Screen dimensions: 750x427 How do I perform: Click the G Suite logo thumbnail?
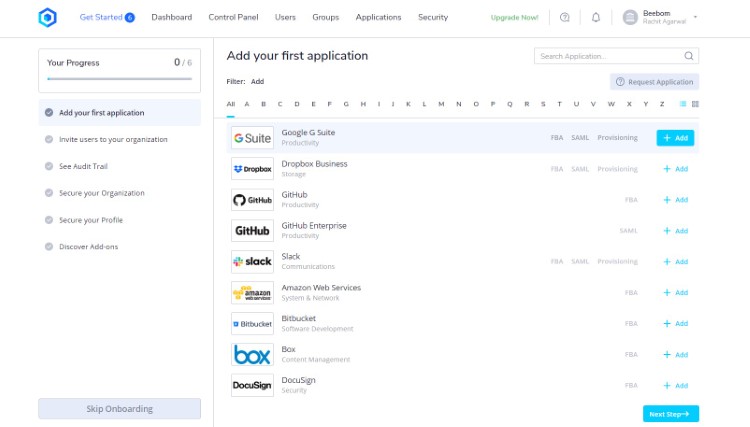click(252, 138)
